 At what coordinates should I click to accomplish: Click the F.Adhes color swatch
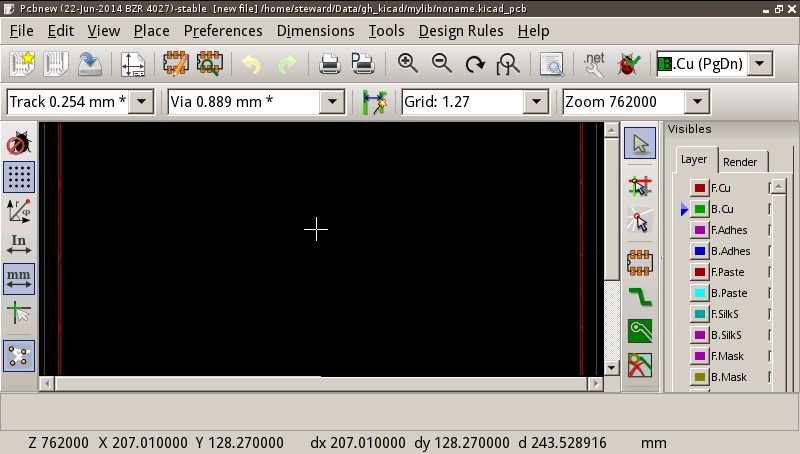tap(699, 230)
